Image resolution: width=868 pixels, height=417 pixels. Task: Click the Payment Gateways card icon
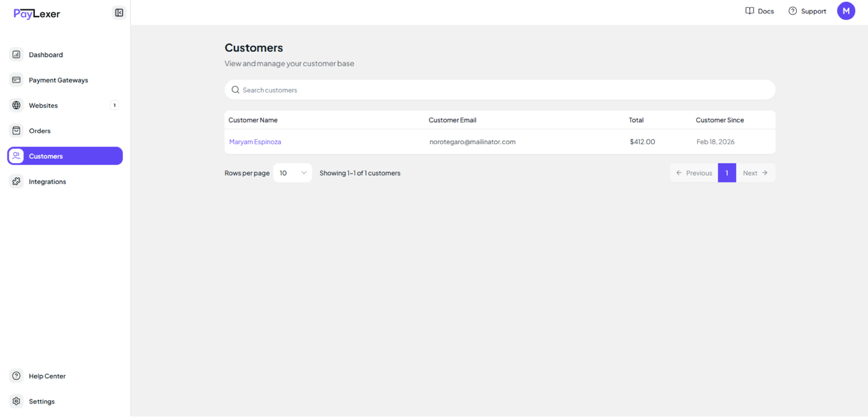pos(16,80)
